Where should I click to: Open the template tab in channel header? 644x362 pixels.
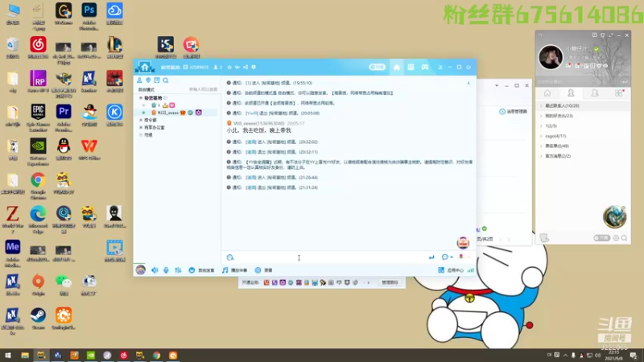point(411,67)
